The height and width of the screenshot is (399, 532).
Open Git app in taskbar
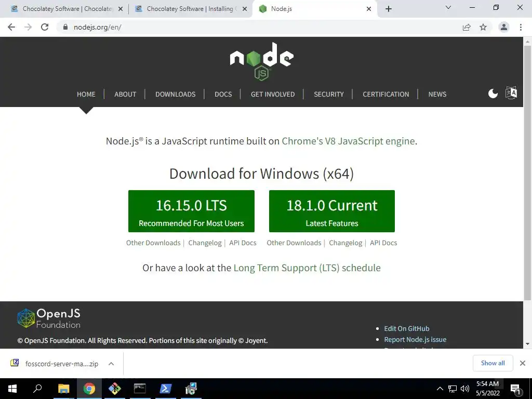pos(115,389)
